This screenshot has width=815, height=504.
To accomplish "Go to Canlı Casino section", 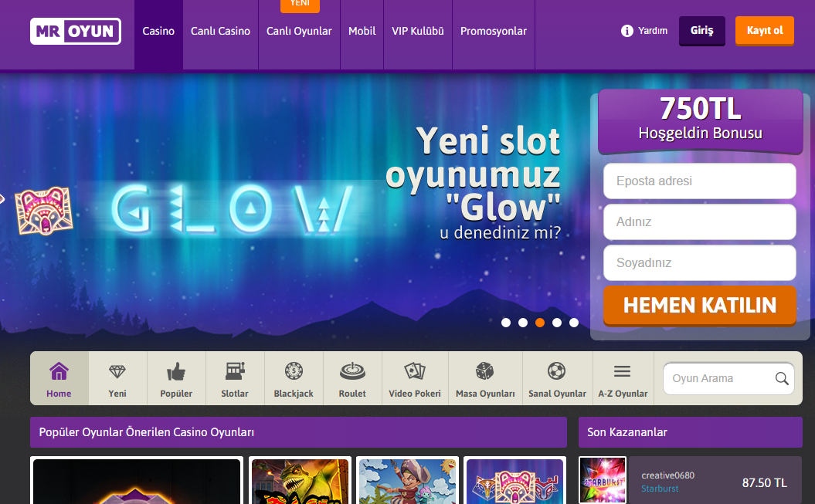I will pos(220,31).
